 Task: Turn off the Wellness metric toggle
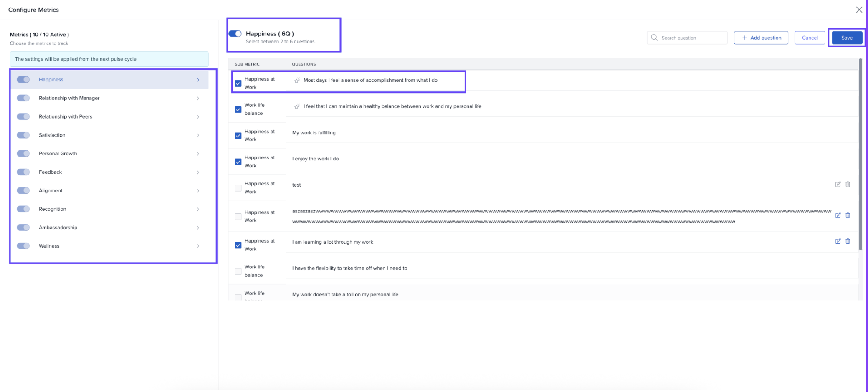click(23, 246)
